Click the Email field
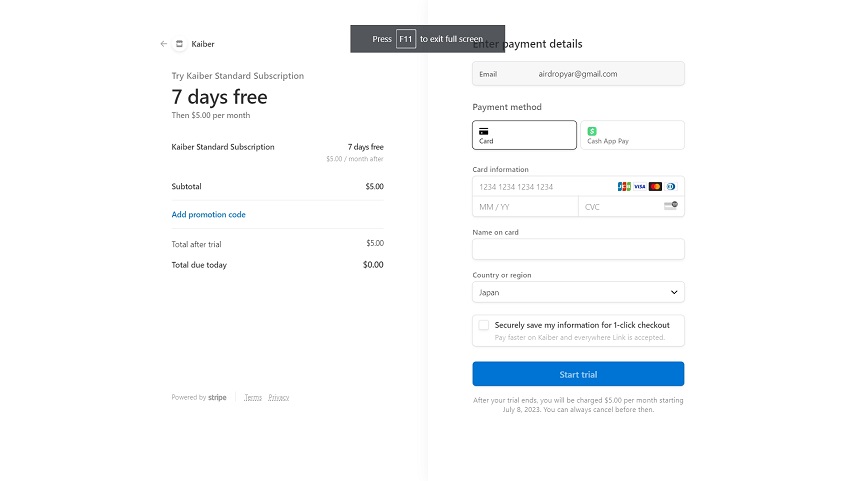The image size is (856, 481). [578, 74]
